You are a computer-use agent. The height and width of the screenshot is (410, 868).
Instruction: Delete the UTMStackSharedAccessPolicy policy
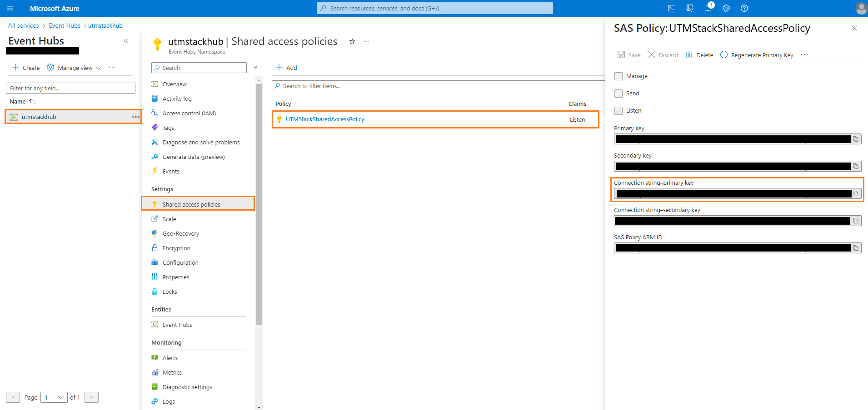(699, 55)
